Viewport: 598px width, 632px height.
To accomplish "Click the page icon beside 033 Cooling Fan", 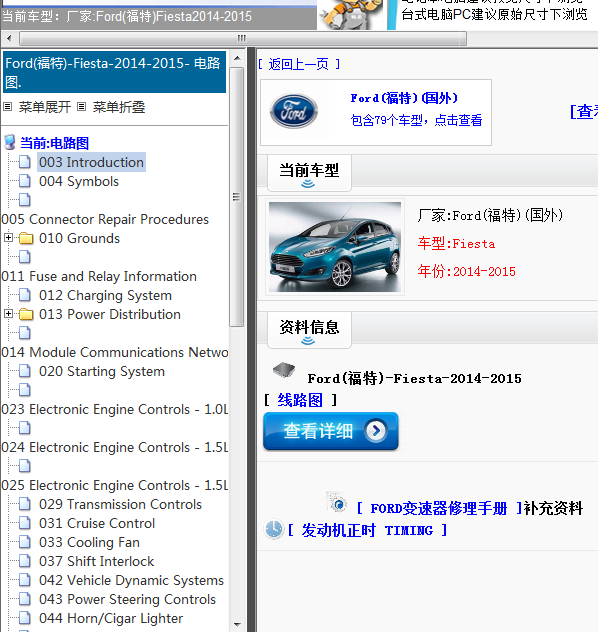I will (x=25, y=542).
